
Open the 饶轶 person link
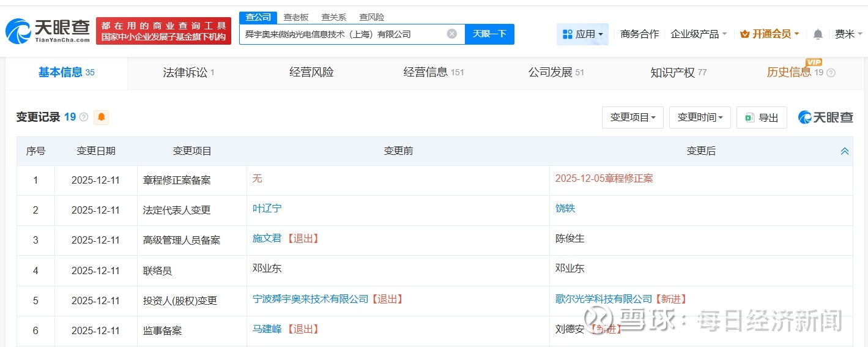565,209
